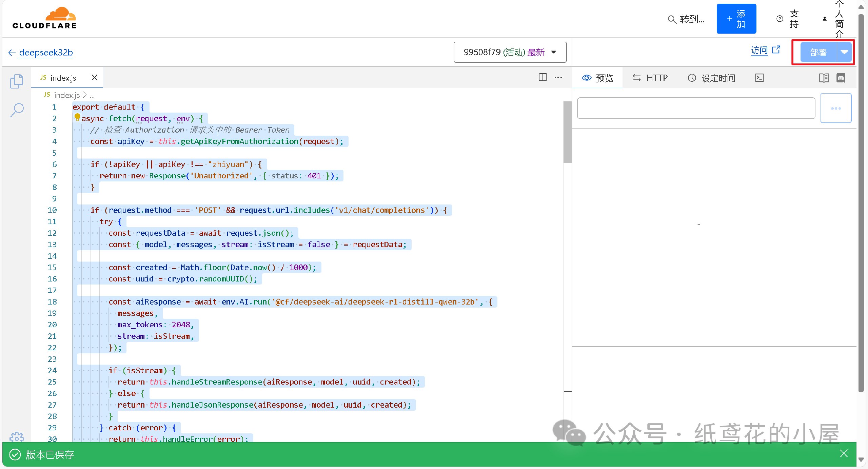Expand the deploy button dropdown arrow
This screenshot has width=868, height=469.
(844, 52)
